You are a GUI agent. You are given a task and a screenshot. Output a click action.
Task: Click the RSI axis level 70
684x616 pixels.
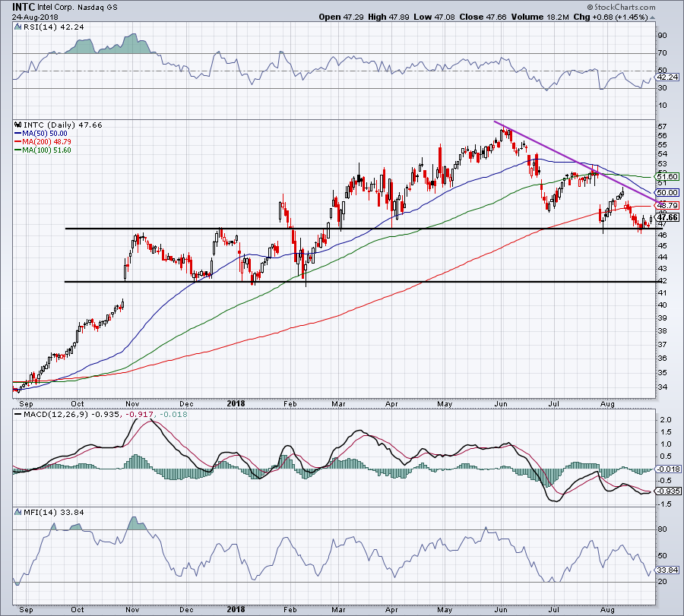662,53
